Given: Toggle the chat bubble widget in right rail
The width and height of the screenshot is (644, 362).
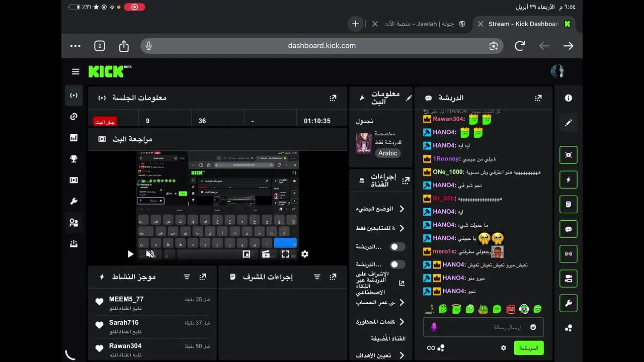Looking at the screenshot, I should click(x=569, y=229).
